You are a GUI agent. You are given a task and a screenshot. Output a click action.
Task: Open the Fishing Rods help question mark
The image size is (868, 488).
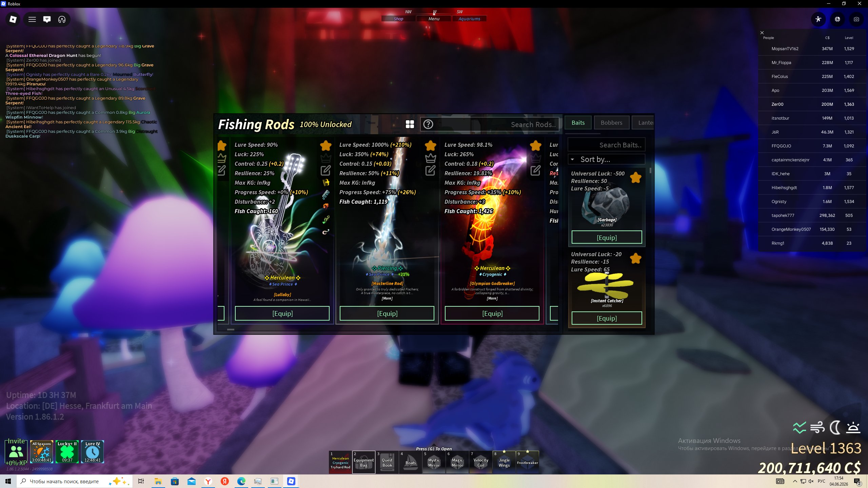point(428,124)
